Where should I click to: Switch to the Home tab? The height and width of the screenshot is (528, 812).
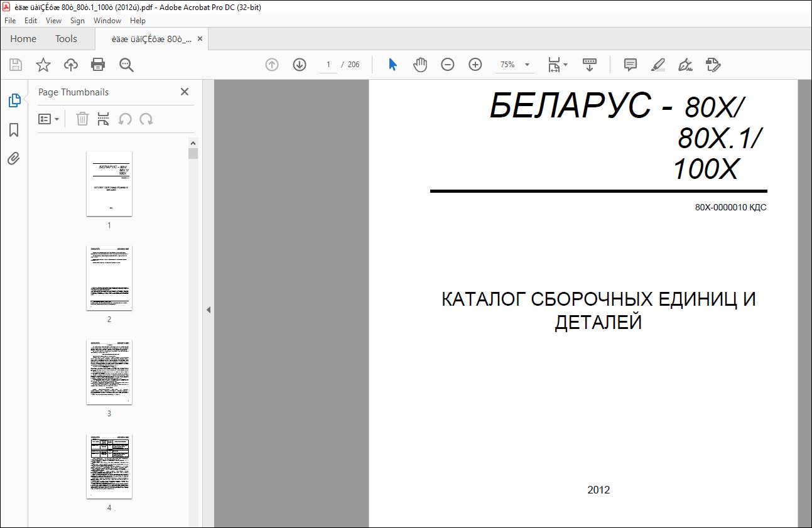23,39
